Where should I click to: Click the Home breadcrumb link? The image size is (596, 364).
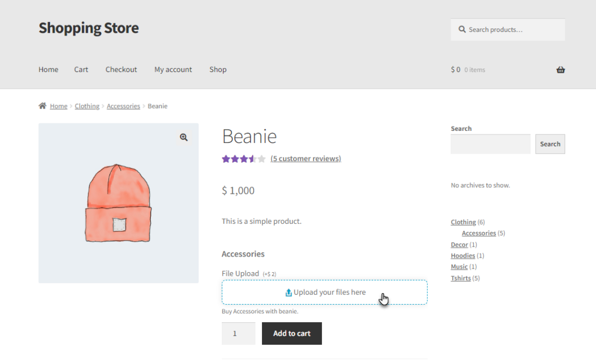point(59,106)
